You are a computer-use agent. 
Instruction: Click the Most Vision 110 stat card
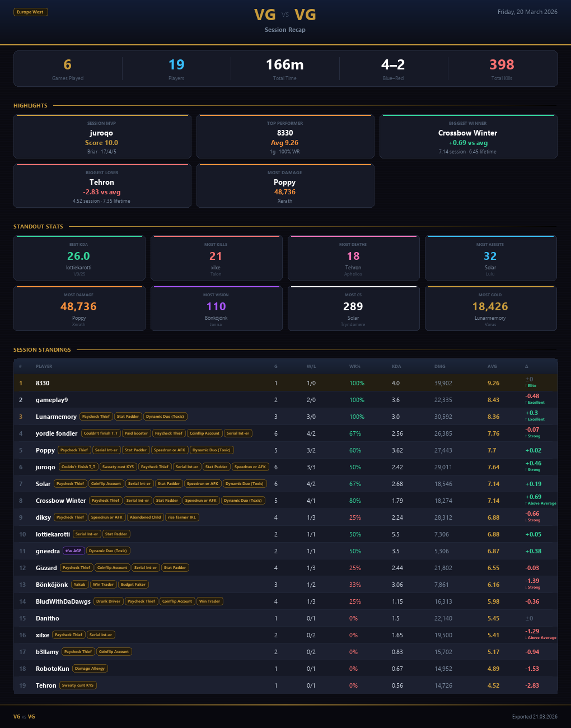(216, 309)
